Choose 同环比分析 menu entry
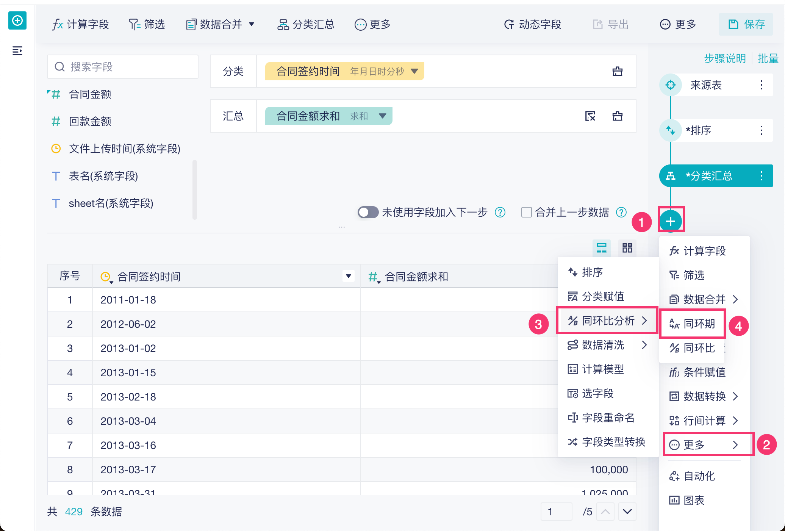The width and height of the screenshot is (785, 532). tap(607, 321)
